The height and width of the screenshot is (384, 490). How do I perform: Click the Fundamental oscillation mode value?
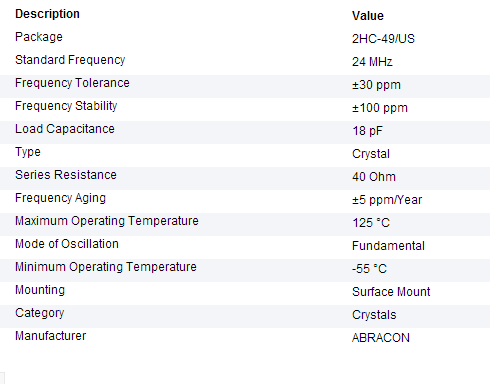pyautogui.click(x=388, y=246)
